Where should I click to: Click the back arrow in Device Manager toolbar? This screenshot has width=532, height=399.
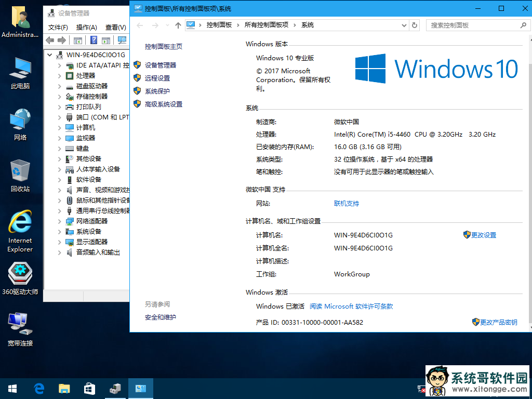click(x=50, y=41)
